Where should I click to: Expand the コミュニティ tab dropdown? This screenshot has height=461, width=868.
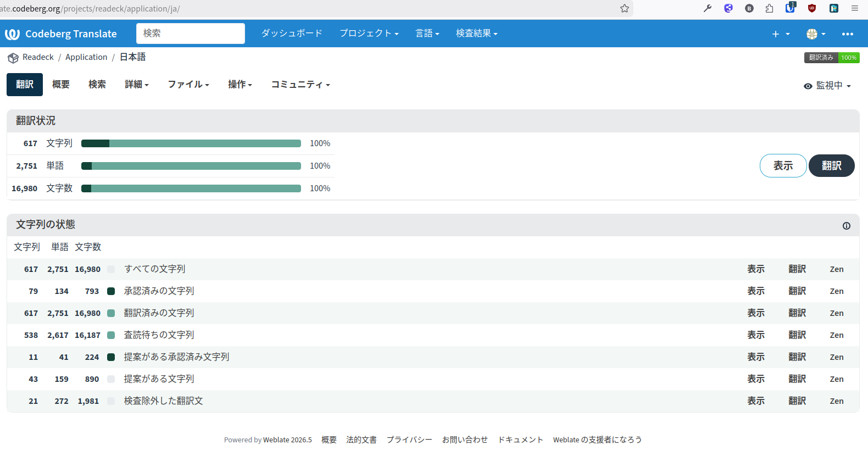pyautogui.click(x=301, y=85)
